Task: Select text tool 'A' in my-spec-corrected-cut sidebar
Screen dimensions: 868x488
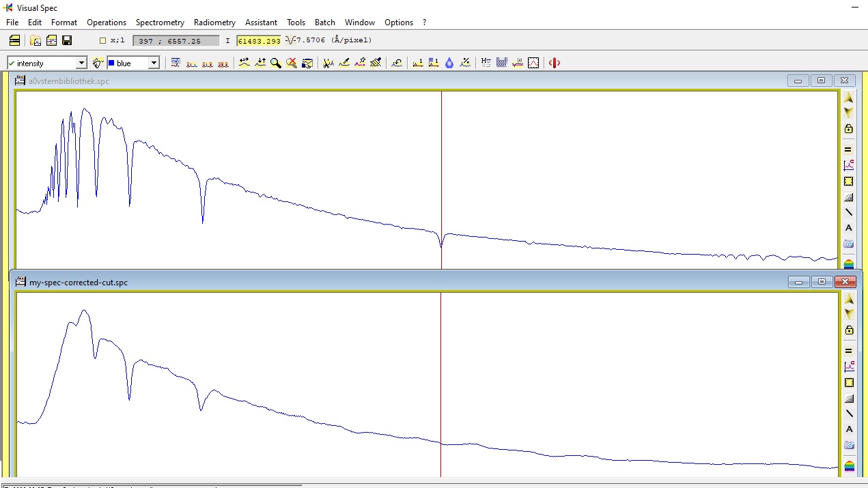Action: pyautogui.click(x=849, y=429)
